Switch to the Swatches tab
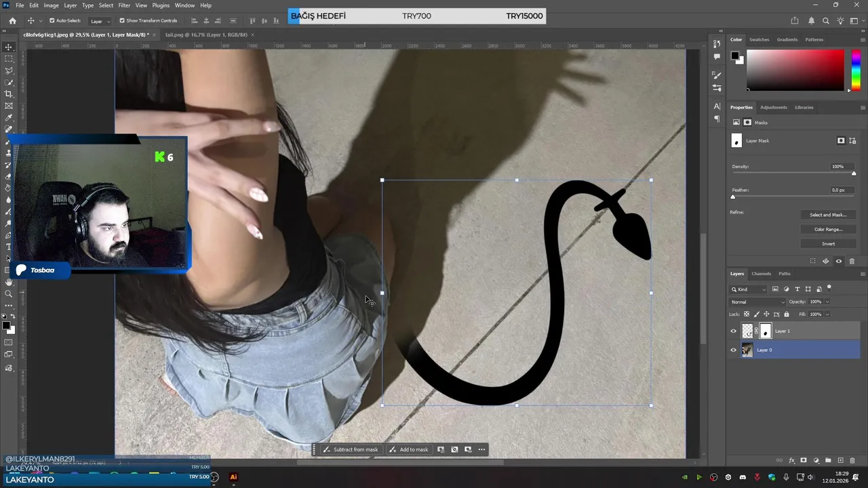The width and height of the screenshot is (868, 488). pos(759,39)
